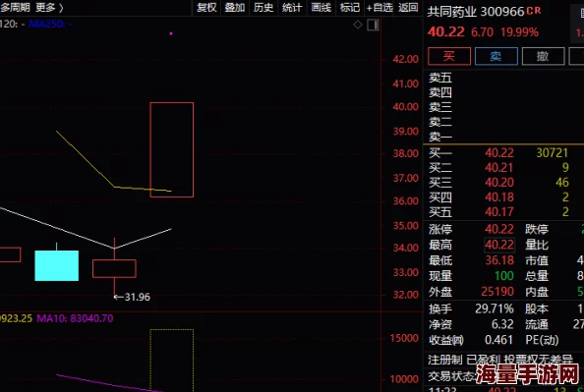Click the 标记 mark tool
Viewport: 584px width, 392px height.
point(350,8)
